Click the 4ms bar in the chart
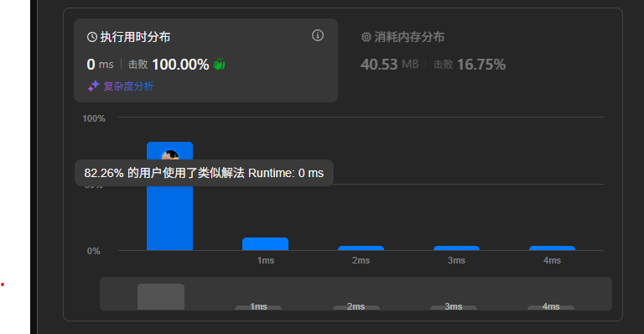Screen dimensions: 644x334 coord(552,248)
